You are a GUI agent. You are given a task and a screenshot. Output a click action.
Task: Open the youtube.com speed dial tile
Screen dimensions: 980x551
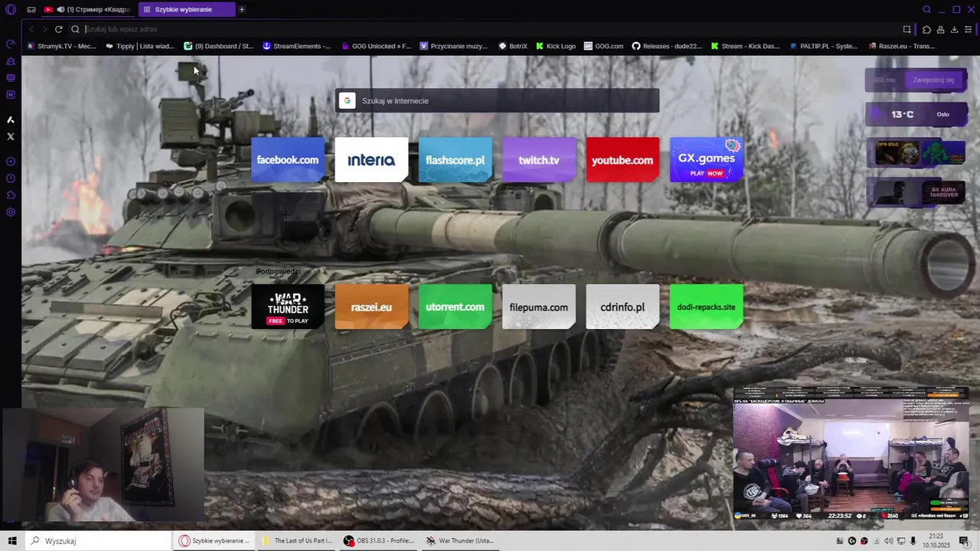[622, 159]
